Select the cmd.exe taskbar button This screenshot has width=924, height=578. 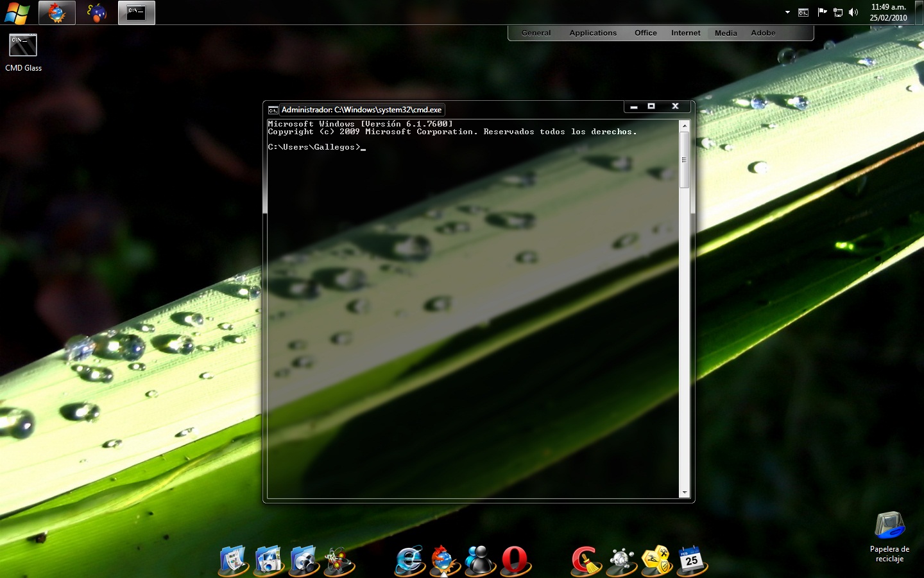[x=137, y=12]
